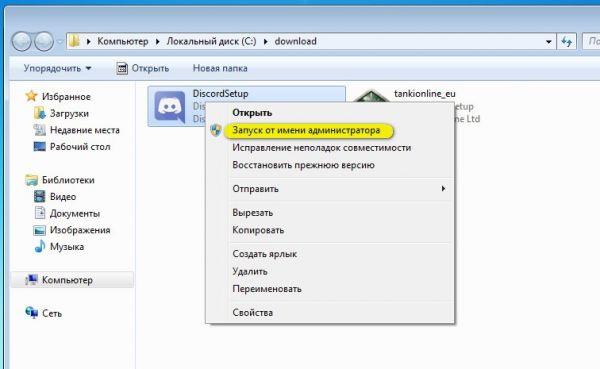Click the Сеть network icon
Viewport: 600px width, 369px height.
click(31, 313)
